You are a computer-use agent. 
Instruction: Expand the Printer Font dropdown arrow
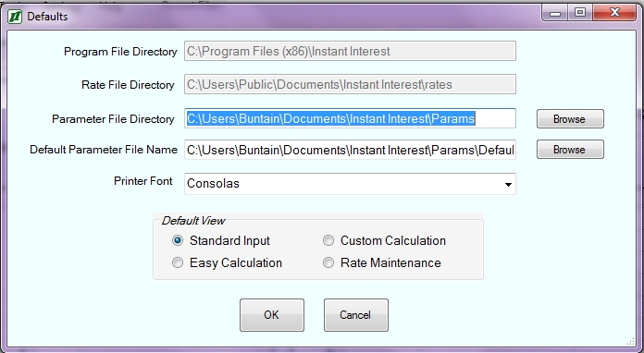508,184
